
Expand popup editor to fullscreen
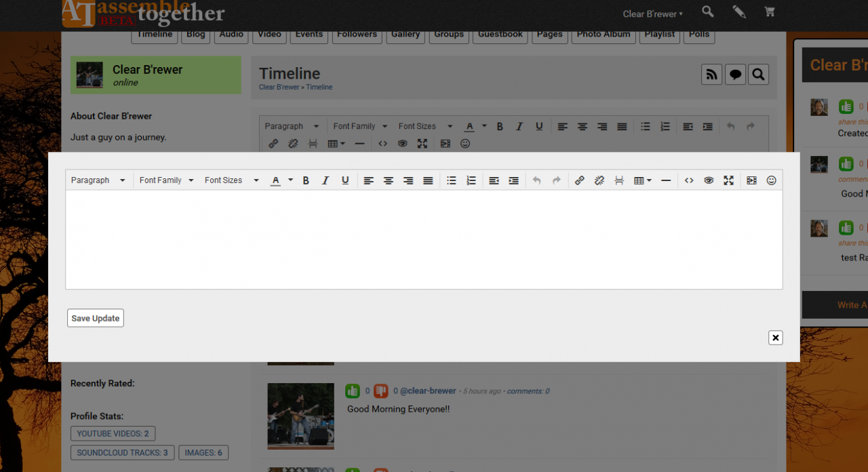pyautogui.click(x=728, y=180)
